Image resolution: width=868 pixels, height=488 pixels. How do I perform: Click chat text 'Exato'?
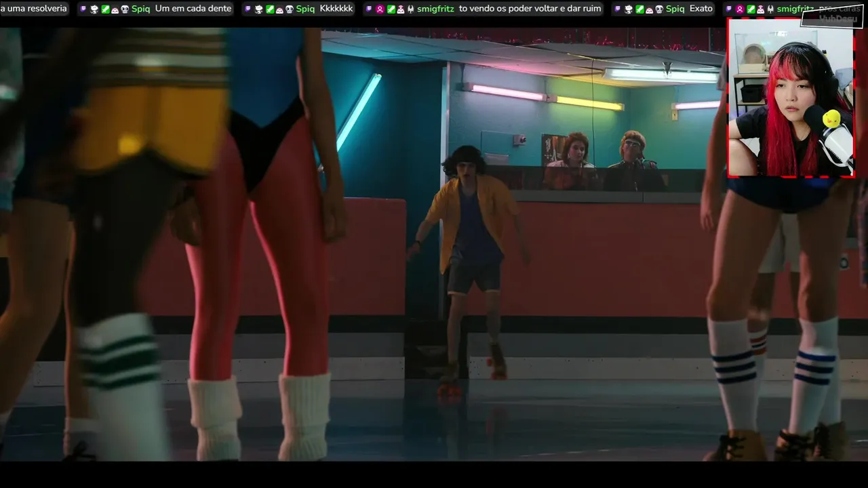[x=701, y=9]
